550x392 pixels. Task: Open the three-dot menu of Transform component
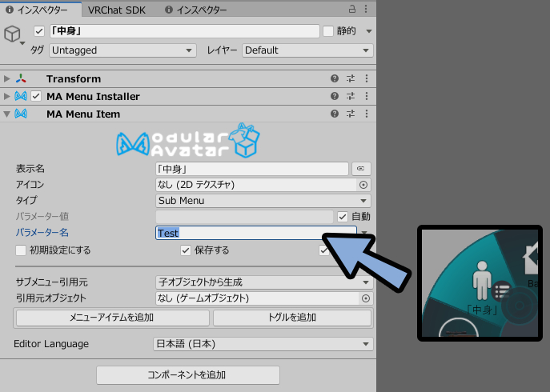pyautogui.click(x=367, y=78)
